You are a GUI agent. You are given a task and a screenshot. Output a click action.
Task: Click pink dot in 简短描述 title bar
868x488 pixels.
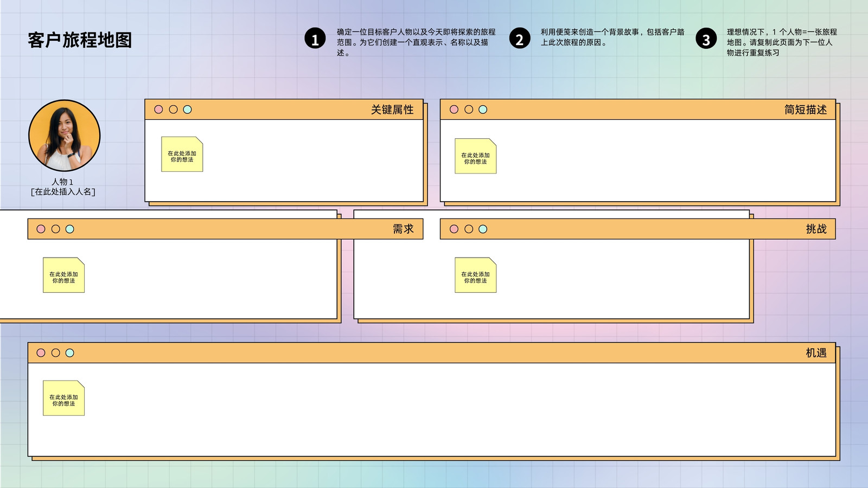(x=454, y=110)
